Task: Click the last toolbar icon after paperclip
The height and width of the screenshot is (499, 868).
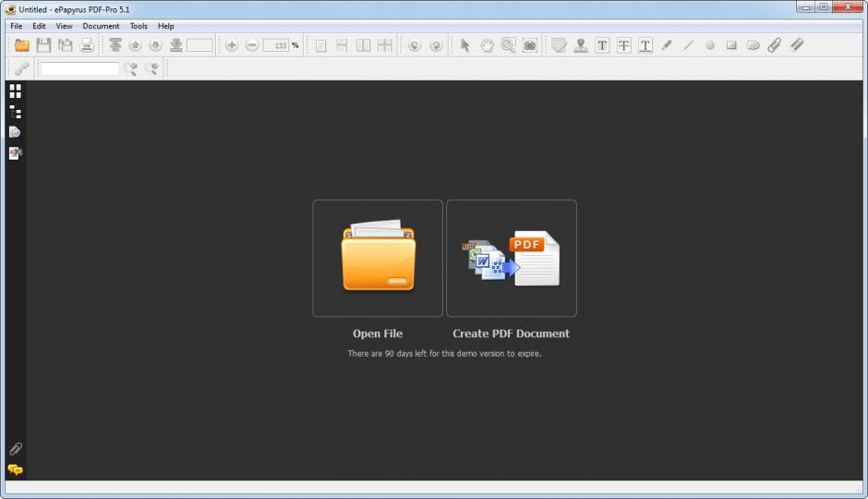Action: [x=797, y=45]
